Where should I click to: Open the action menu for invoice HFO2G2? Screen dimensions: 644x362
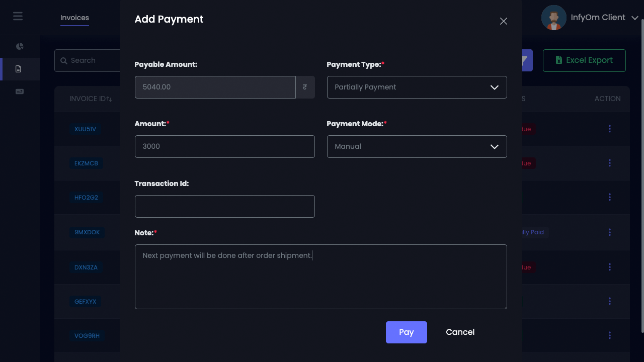pos(610,197)
